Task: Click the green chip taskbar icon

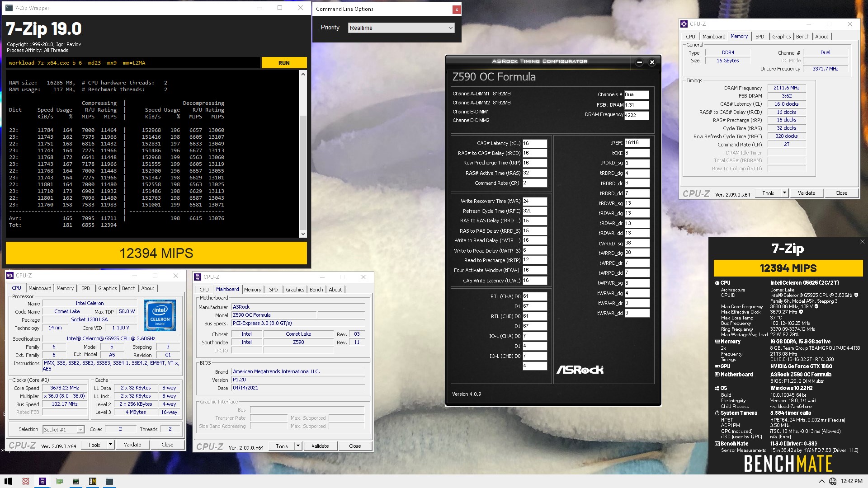Action: pyautogui.click(x=59, y=481)
